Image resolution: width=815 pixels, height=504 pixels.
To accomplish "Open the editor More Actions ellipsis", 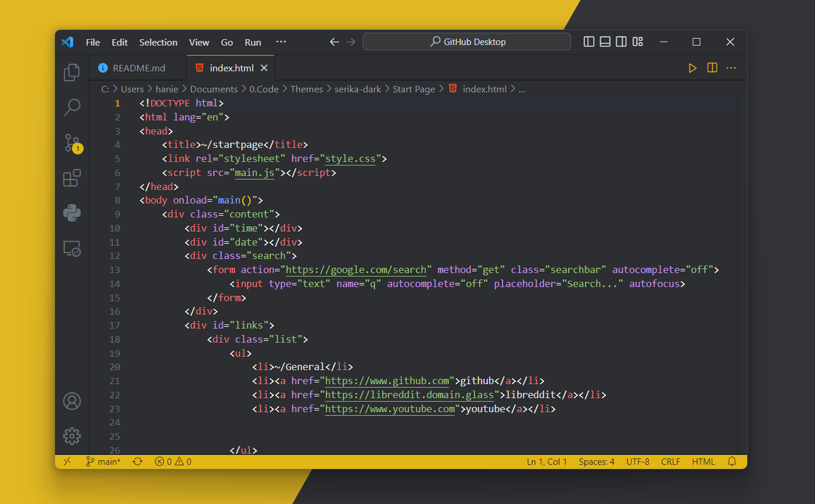I will [731, 68].
